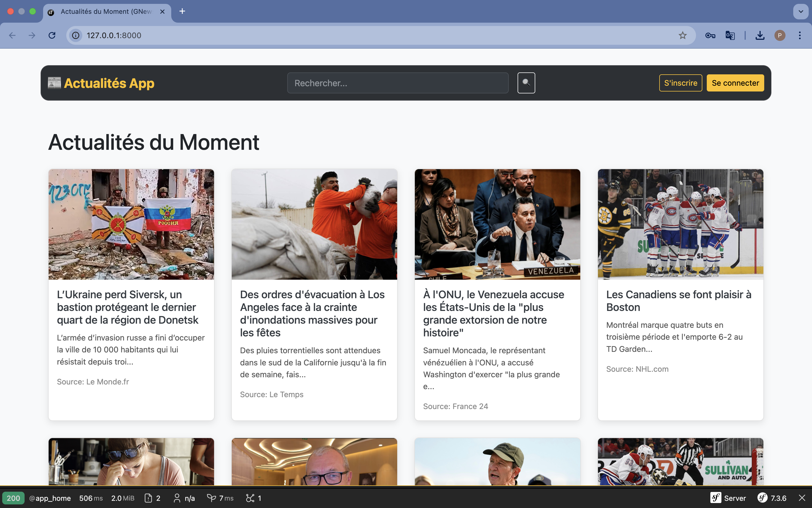The width and height of the screenshot is (812, 508).
Task: Open the password manager key icon
Action: coord(710,35)
